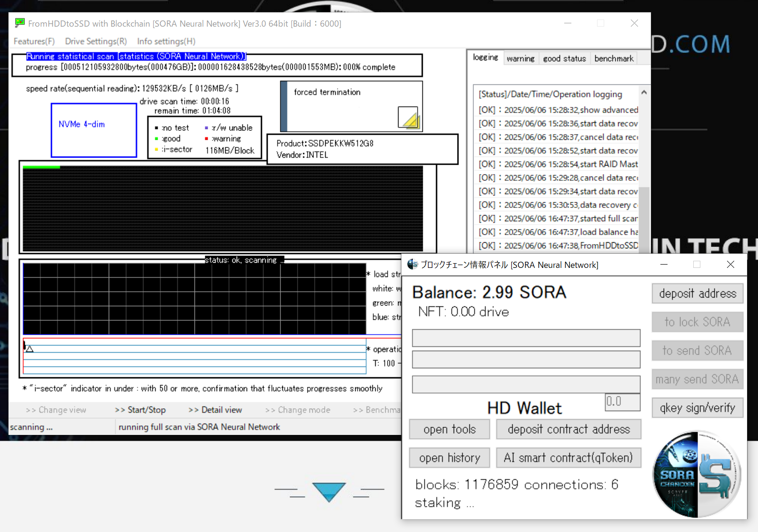Click log entry 15:28:54 start RAID Mast
Viewport: 758px width, 532px height.
click(558, 164)
